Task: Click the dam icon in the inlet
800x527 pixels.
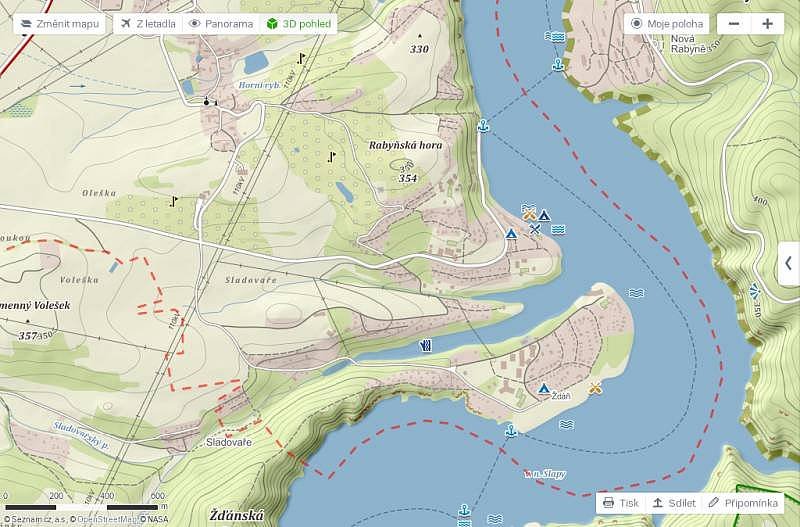Action: coord(426,346)
